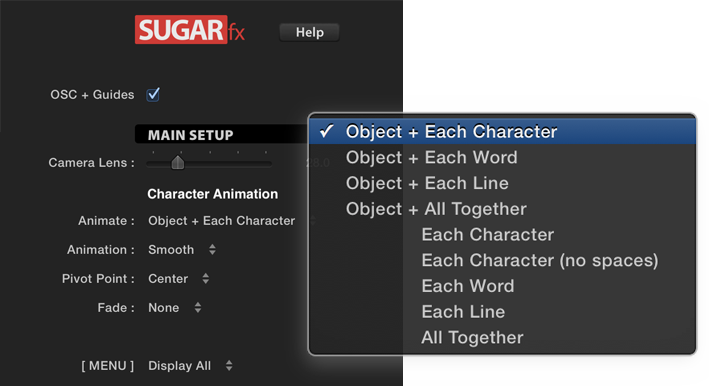The width and height of the screenshot is (709, 386).
Task: Click the SUGARfx logo
Action: click(190, 30)
